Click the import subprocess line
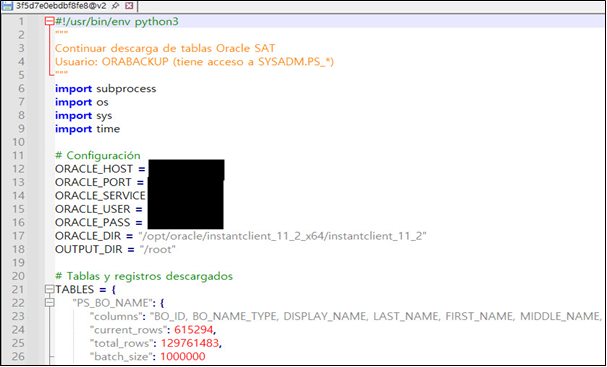607x367 pixels. click(106, 89)
